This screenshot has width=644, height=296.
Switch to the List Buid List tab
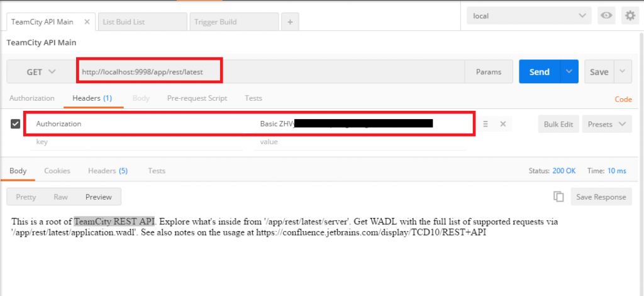(x=142, y=22)
